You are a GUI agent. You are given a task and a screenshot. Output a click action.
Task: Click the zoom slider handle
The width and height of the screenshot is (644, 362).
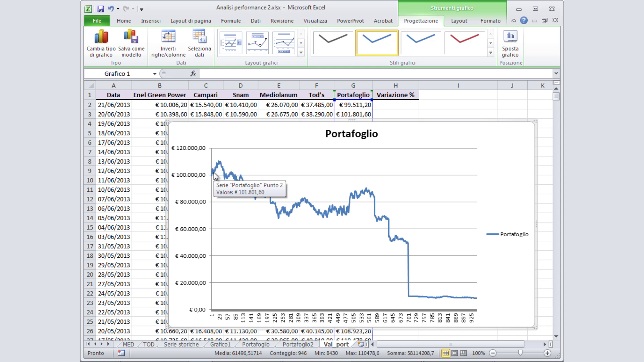tap(520, 353)
